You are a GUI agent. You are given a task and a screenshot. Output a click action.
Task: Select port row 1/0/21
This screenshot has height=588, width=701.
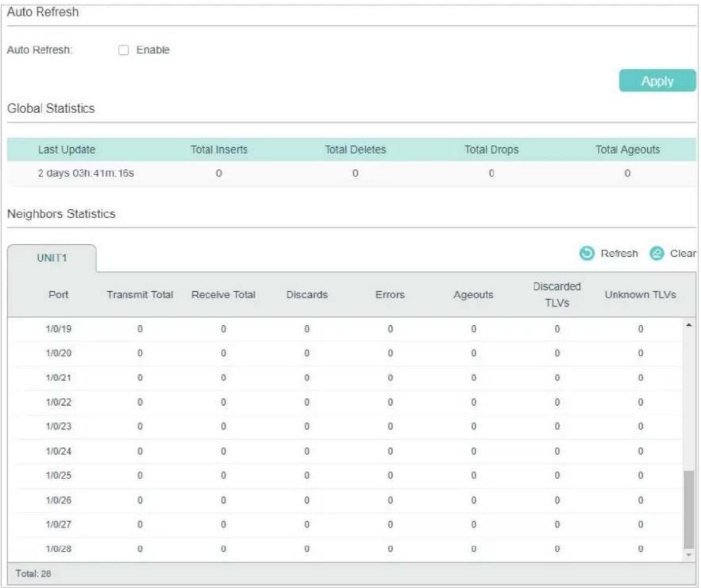coord(349,378)
